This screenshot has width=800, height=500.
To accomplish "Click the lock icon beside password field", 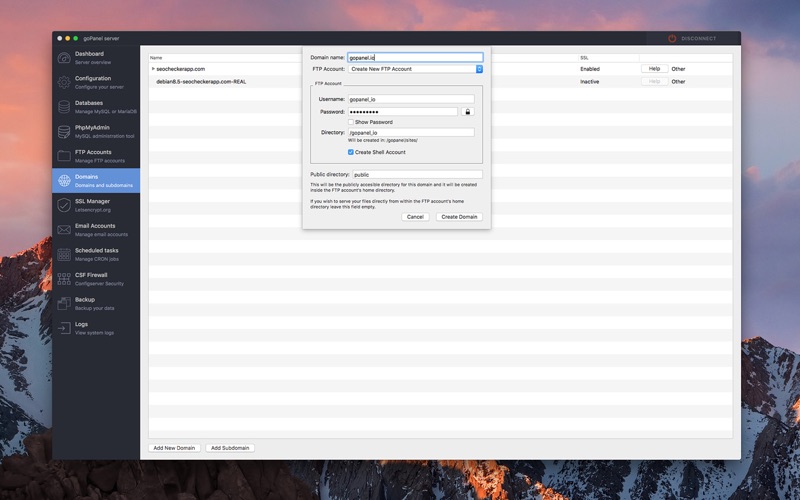I will [467, 112].
